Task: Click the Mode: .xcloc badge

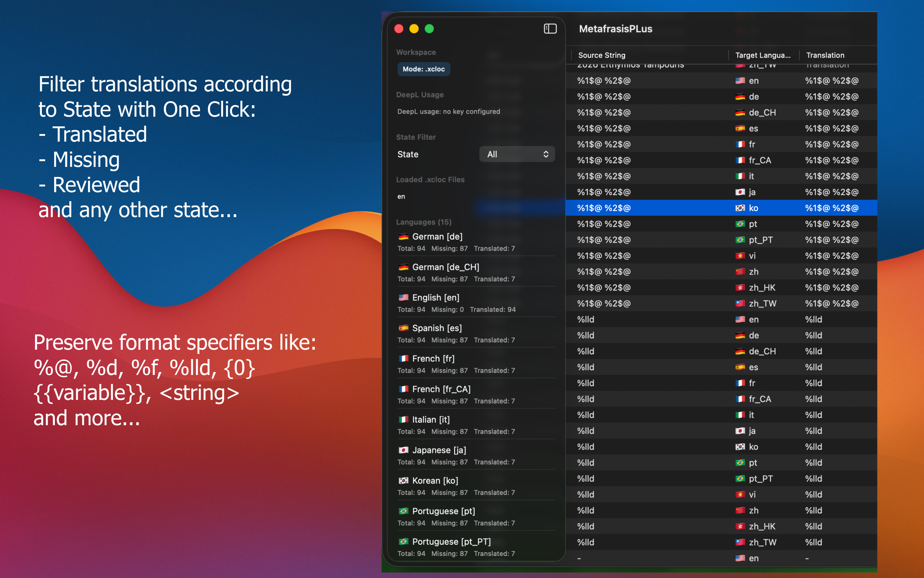Action: click(x=423, y=69)
